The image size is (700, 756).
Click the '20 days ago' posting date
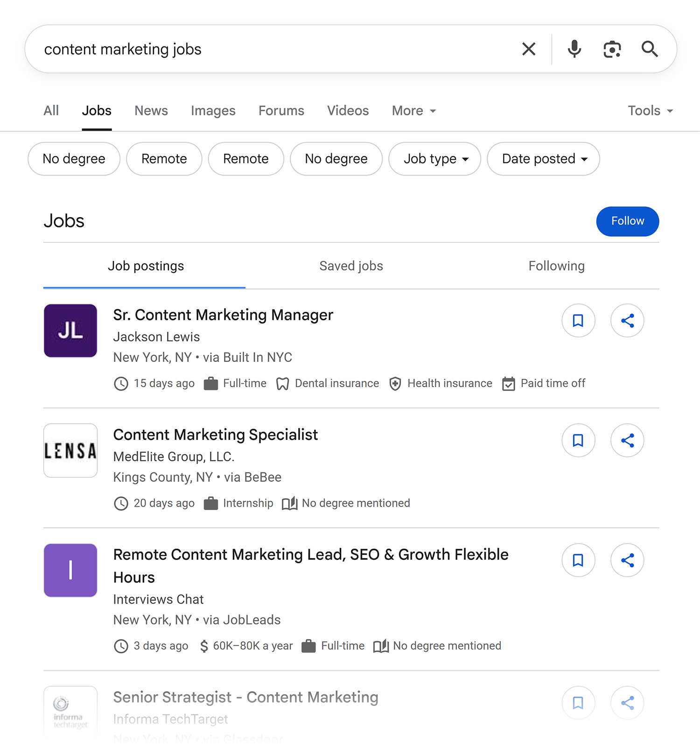[164, 503]
